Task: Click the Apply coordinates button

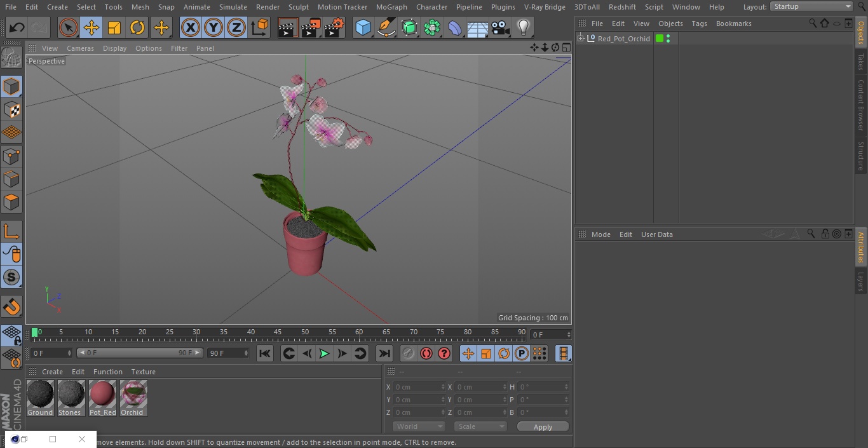Action: (x=543, y=427)
